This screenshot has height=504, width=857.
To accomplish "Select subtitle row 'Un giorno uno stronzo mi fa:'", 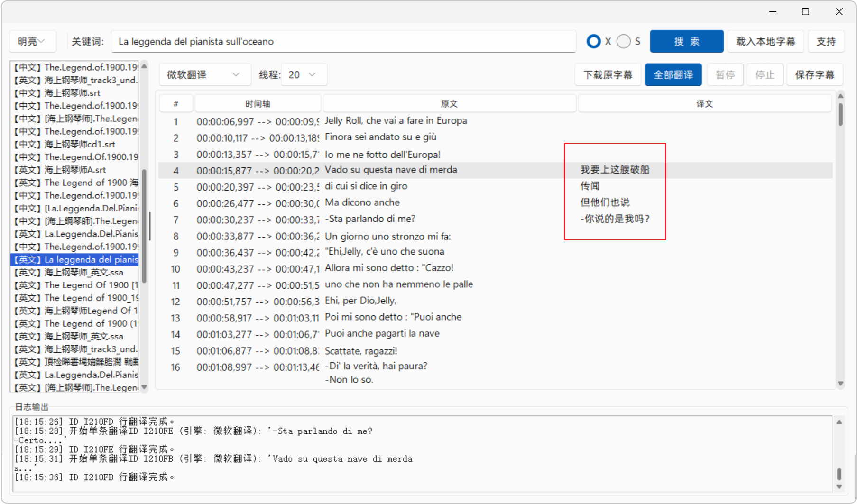I will click(x=495, y=236).
